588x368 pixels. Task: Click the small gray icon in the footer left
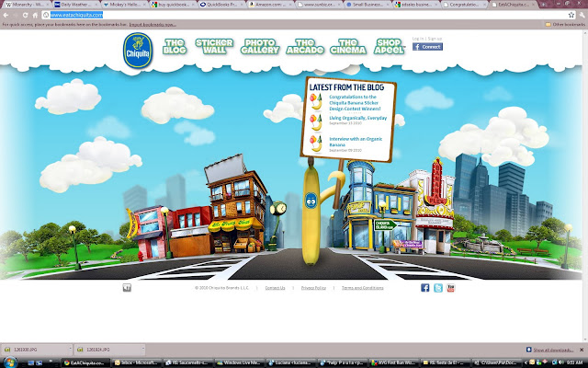[x=127, y=288]
